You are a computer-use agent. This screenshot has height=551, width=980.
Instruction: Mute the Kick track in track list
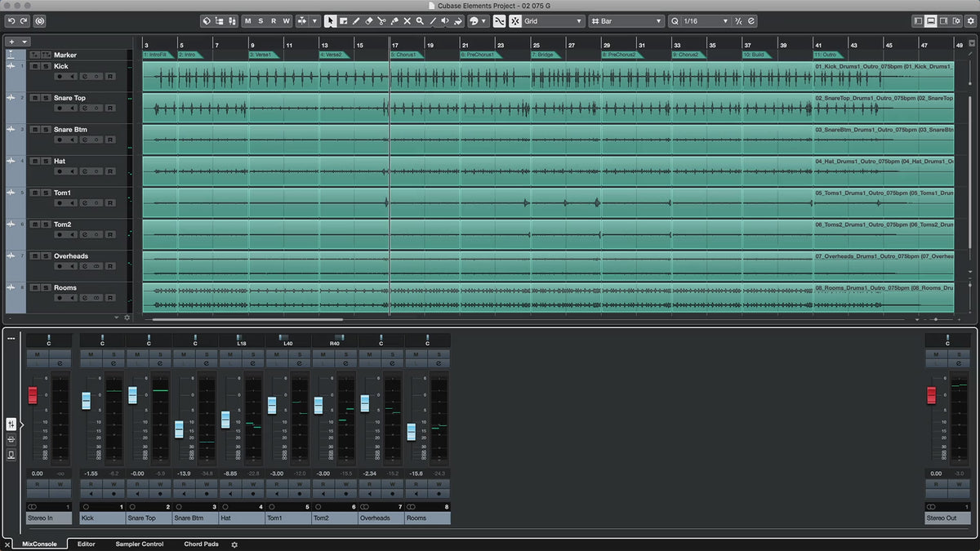[34, 66]
